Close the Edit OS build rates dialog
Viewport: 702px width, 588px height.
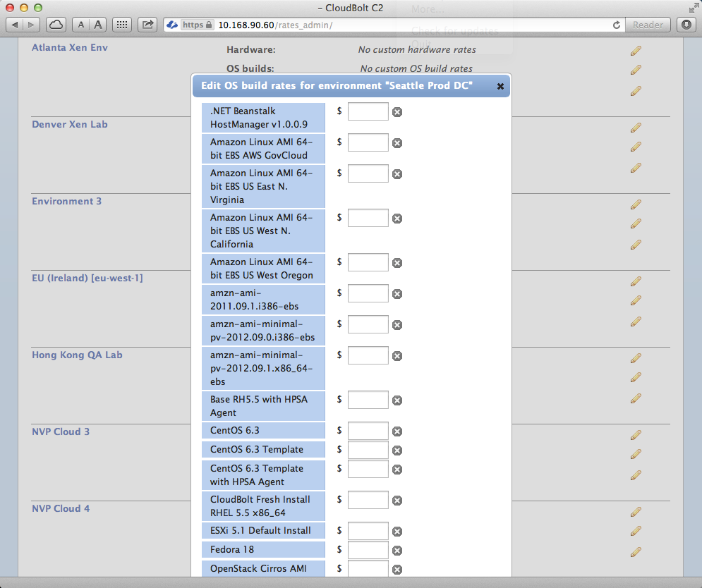click(500, 86)
